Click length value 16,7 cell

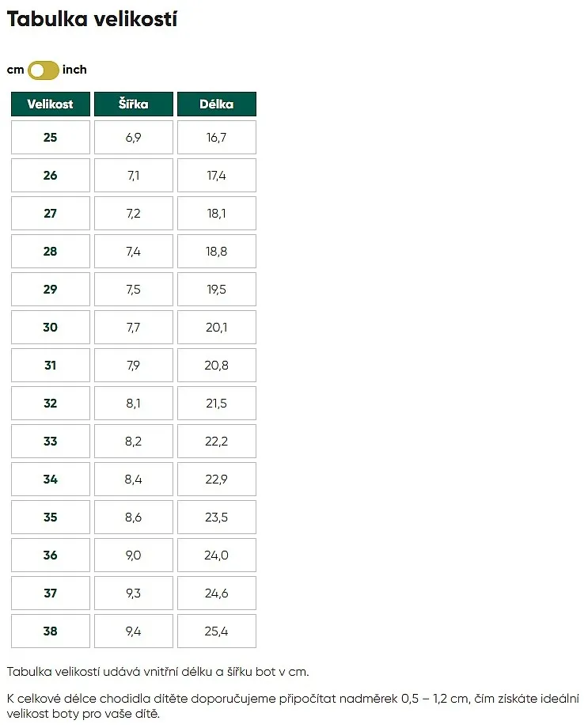pyautogui.click(x=216, y=138)
